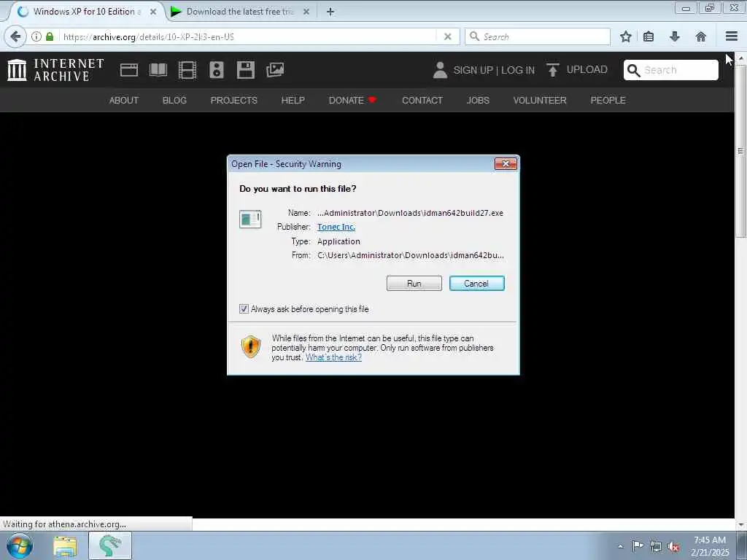The image size is (747, 560).
Task: Close the Download the latest free trial tab
Action: tap(306, 12)
